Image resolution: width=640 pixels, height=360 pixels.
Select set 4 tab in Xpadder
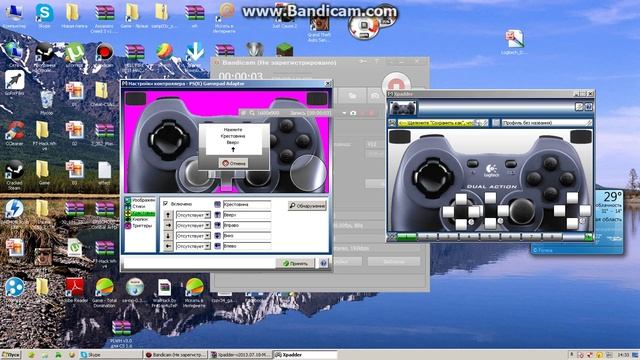coord(469,237)
